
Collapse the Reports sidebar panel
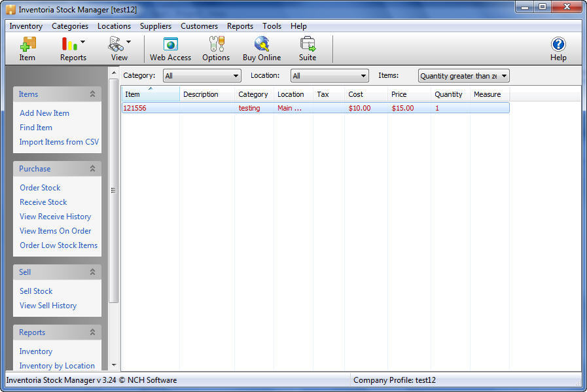coord(92,332)
